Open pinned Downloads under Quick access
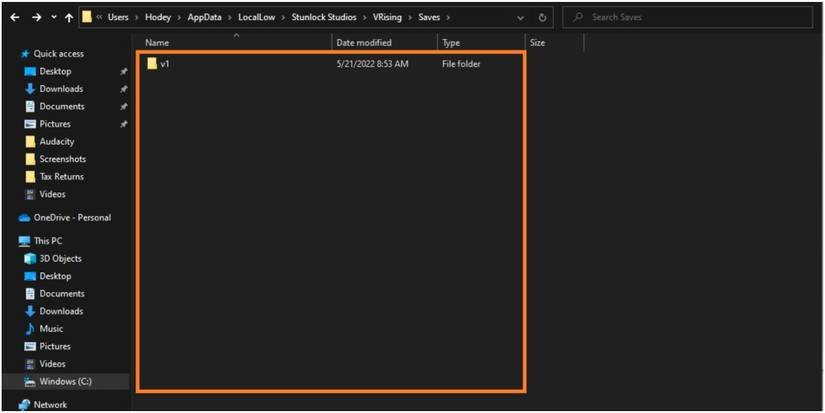825x413 pixels. coord(61,88)
